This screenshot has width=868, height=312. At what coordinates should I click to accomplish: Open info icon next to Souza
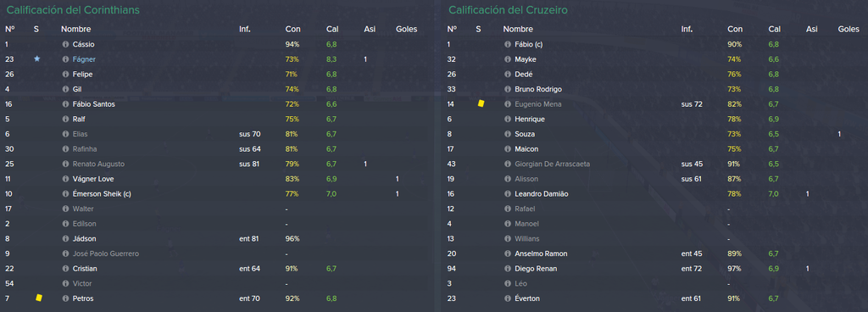(x=508, y=134)
